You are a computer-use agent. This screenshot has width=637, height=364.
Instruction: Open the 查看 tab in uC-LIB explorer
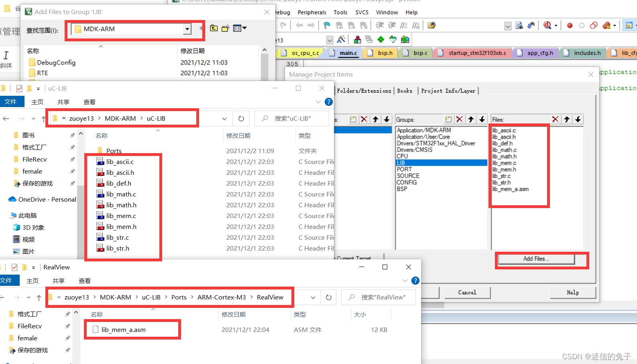90,102
